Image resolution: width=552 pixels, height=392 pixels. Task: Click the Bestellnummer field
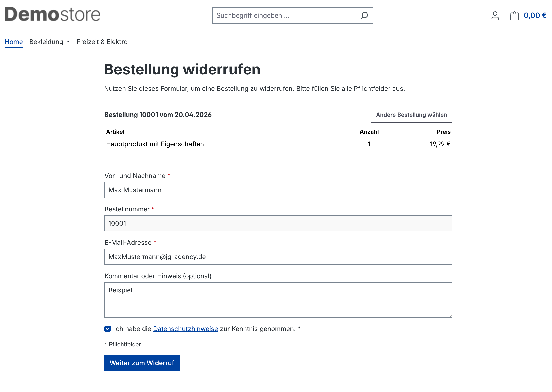[x=278, y=223]
